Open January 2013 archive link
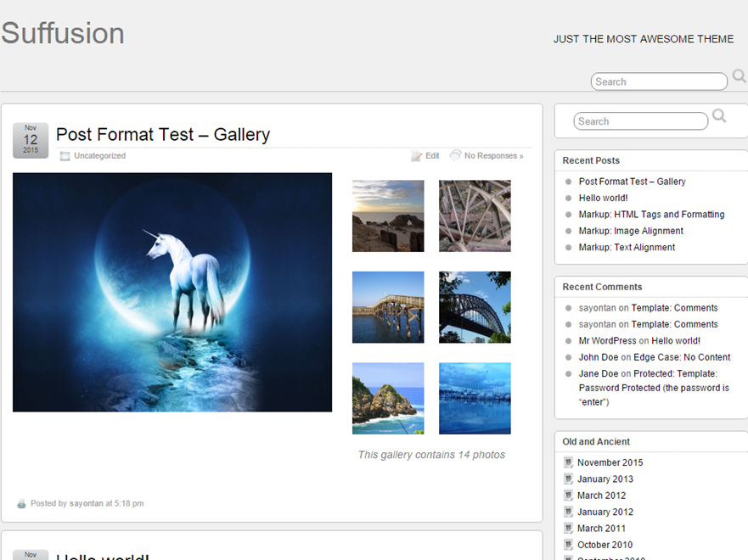Screen dimensions: 748x560 click(x=605, y=479)
